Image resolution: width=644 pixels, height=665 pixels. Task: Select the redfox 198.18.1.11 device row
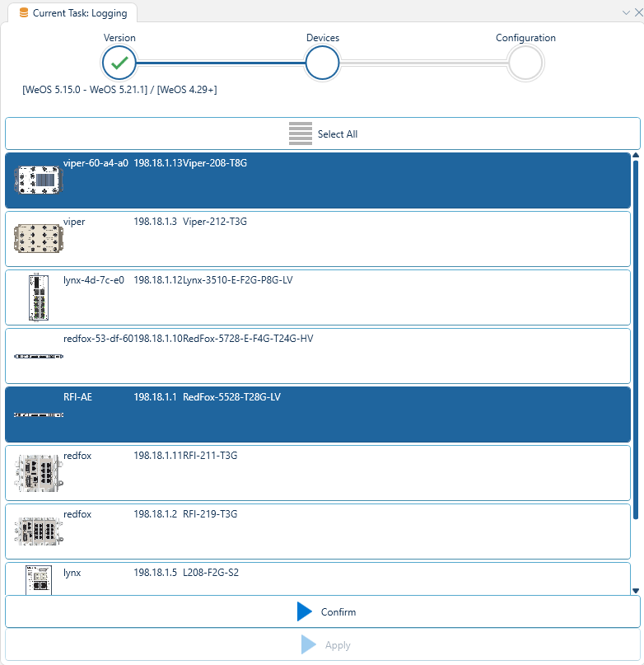318,473
